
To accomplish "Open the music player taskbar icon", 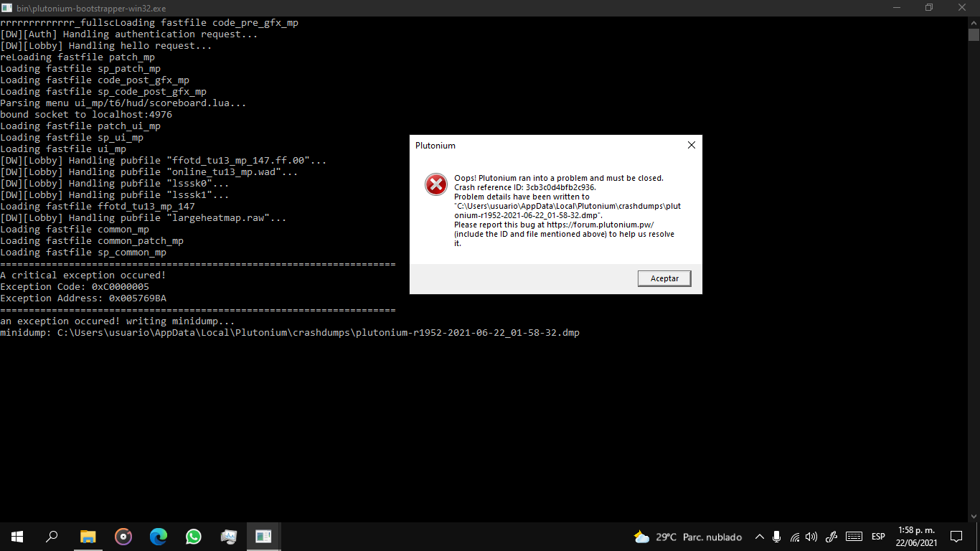I will (123, 537).
